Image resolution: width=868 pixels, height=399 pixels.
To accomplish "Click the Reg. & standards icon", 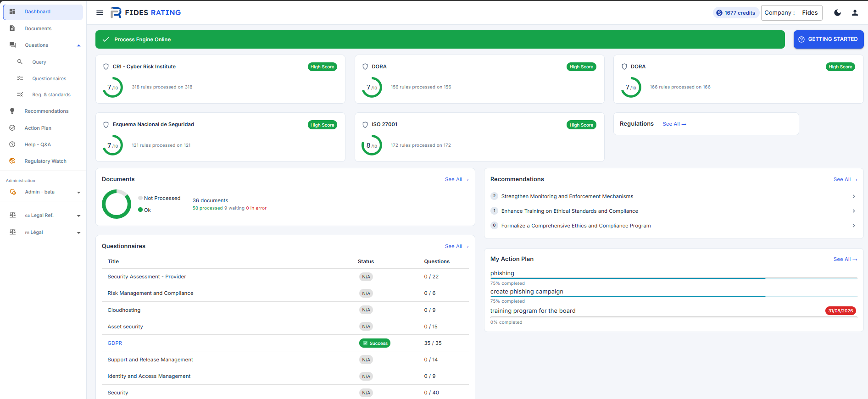I will (20, 94).
